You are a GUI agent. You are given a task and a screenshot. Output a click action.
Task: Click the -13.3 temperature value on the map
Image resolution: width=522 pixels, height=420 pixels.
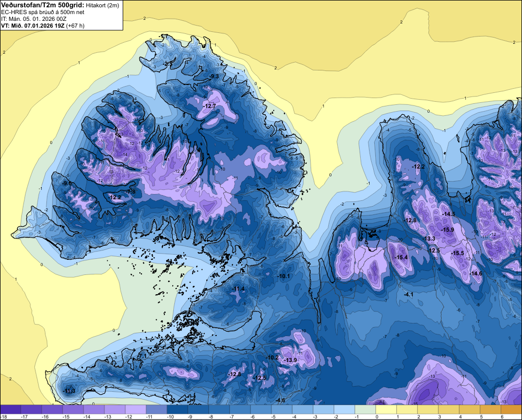pyautogui.click(x=429, y=238)
